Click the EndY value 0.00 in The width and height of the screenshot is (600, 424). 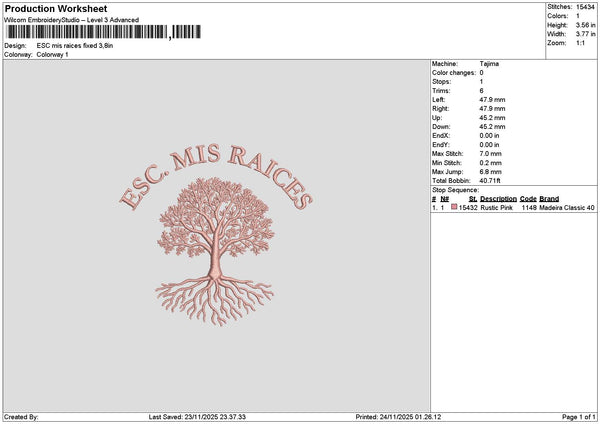point(489,145)
